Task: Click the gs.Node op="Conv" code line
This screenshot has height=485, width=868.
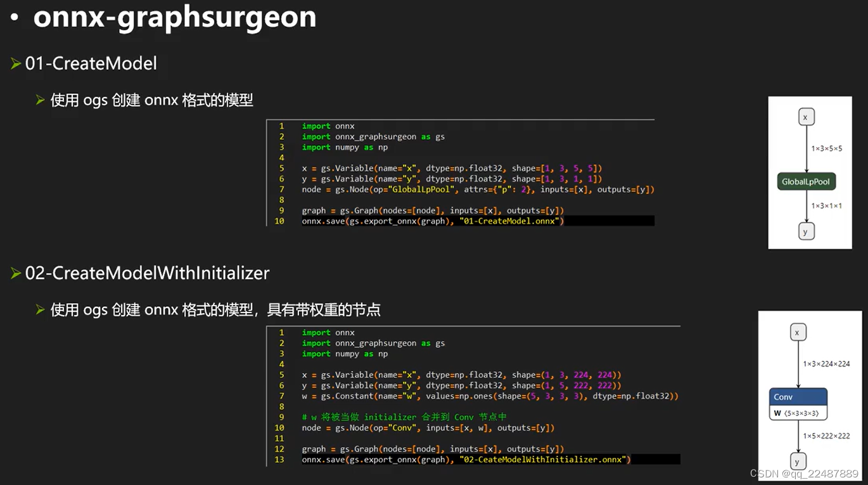Action: 428,428
